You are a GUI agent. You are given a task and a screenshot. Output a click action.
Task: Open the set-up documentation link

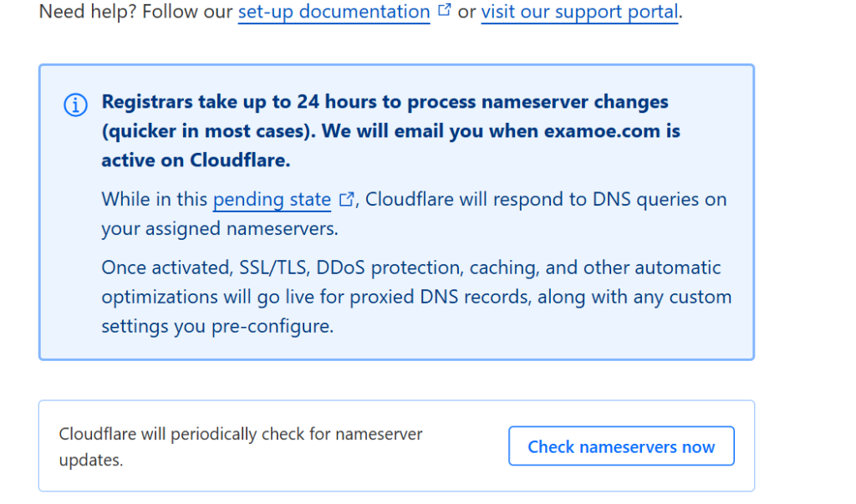[334, 13]
